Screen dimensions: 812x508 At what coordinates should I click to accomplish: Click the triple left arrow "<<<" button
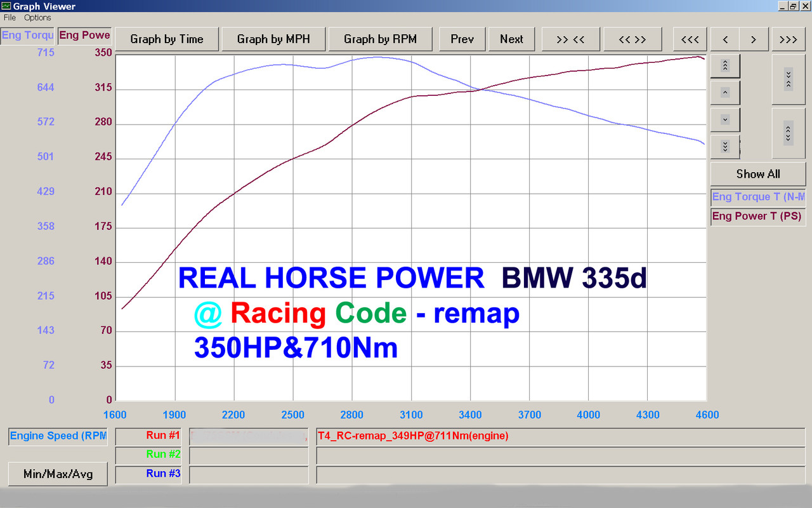coord(690,39)
